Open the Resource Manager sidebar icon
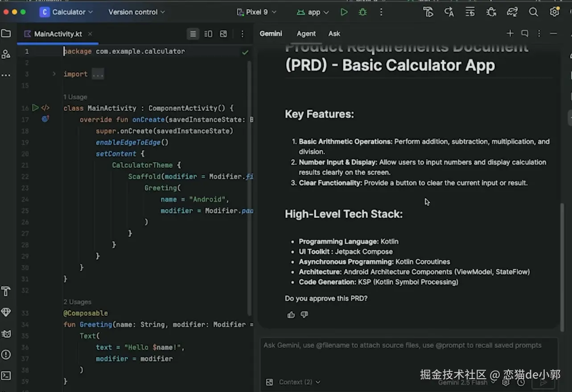The image size is (572, 392). 6,54
